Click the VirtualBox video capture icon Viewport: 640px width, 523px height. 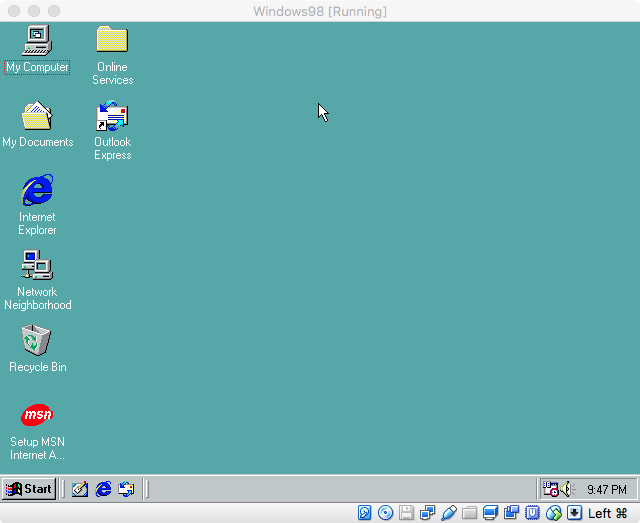[511, 513]
